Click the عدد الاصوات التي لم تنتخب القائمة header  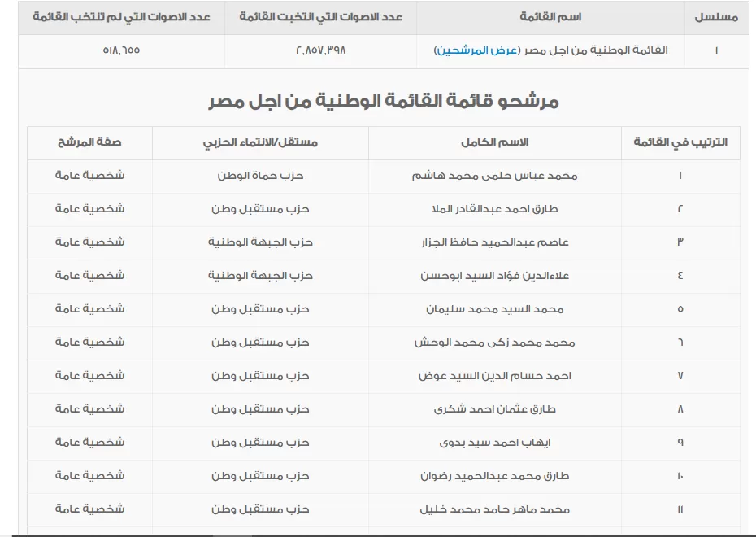[x=121, y=17]
